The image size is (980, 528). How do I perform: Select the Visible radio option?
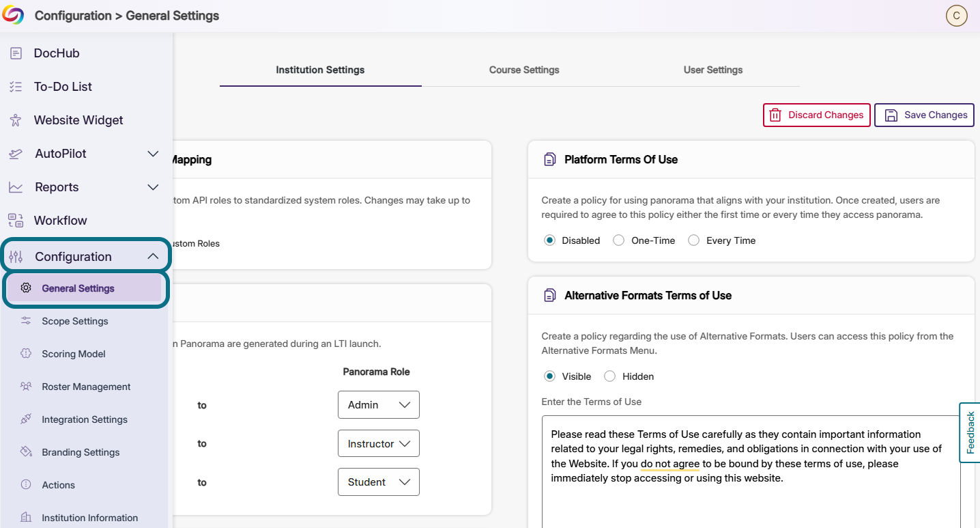click(x=549, y=376)
